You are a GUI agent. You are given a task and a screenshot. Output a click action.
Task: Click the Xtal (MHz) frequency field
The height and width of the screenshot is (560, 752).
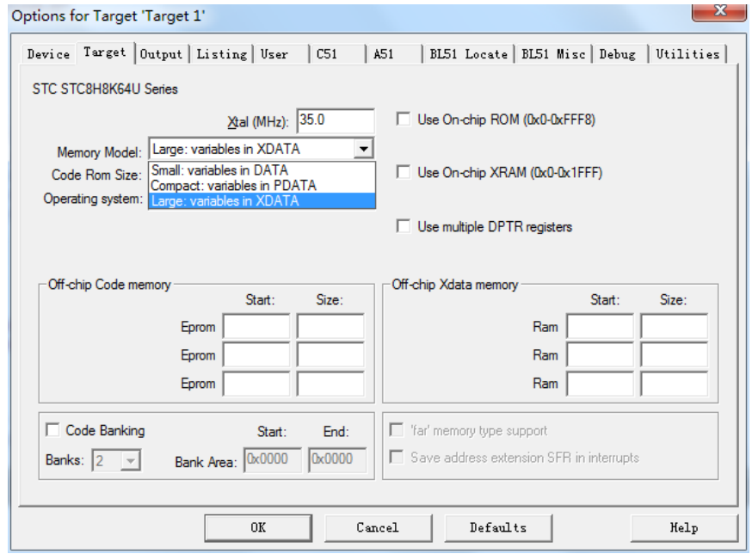pos(336,120)
